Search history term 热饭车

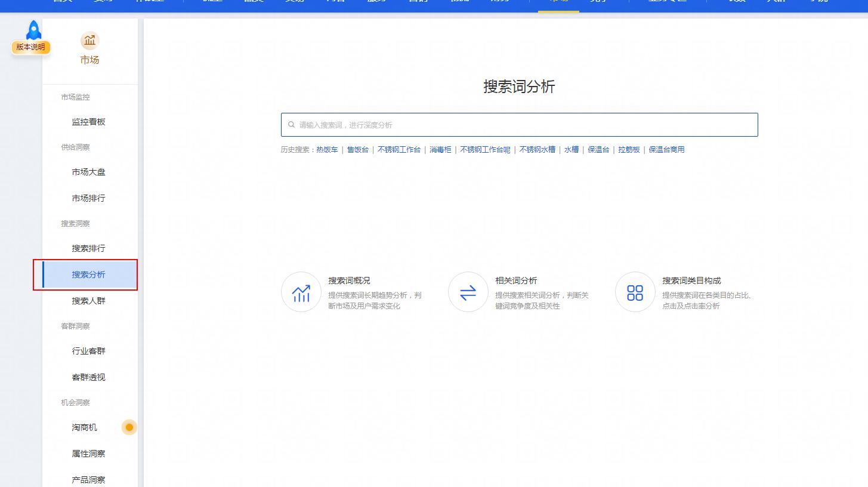[327, 150]
